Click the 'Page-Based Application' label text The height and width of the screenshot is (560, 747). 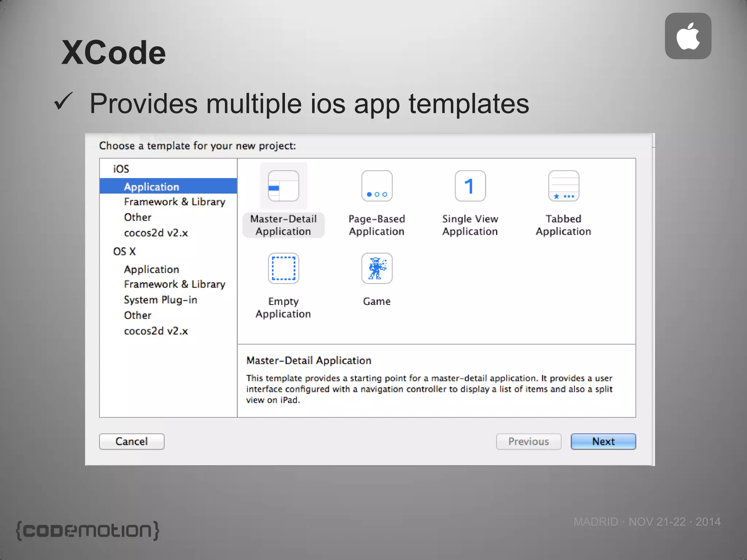pyautogui.click(x=377, y=225)
